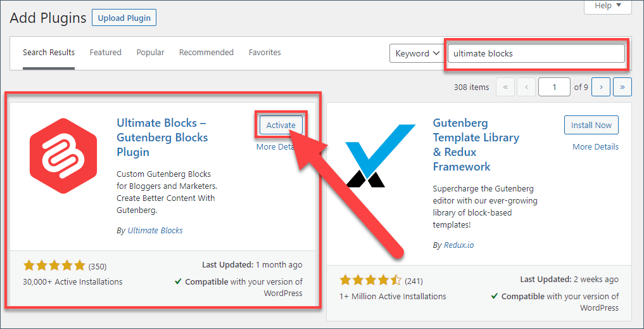Select the Recommended tab
644x329 pixels.
click(x=206, y=53)
